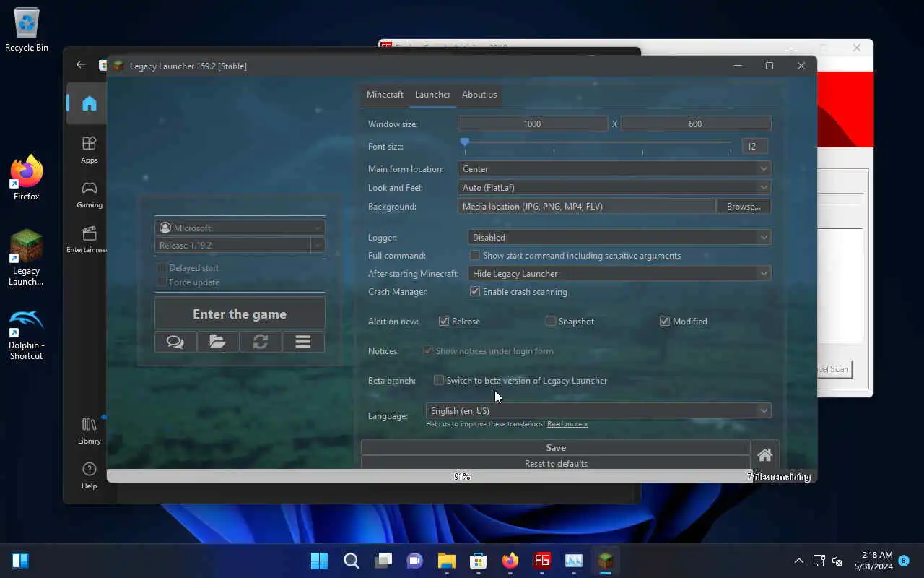
Task: Open the Language dropdown
Action: tap(598, 410)
